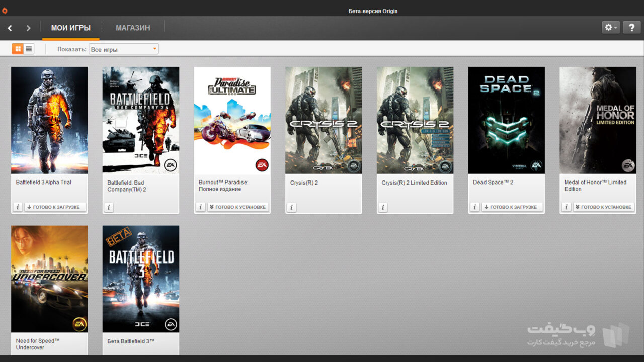Screen dimensions: 644x362
Task: Show info for Crysis(R) 2
Action: click(292, 207)
